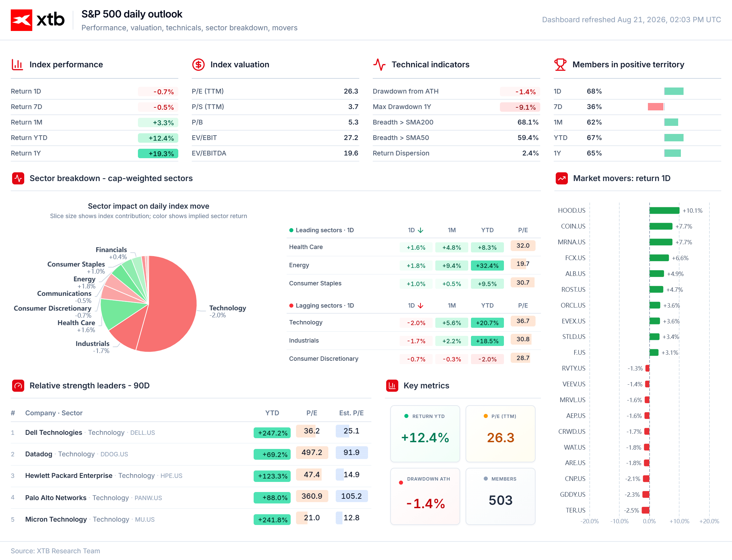Click the Palo Alto Networks company name

coord(56,498)
